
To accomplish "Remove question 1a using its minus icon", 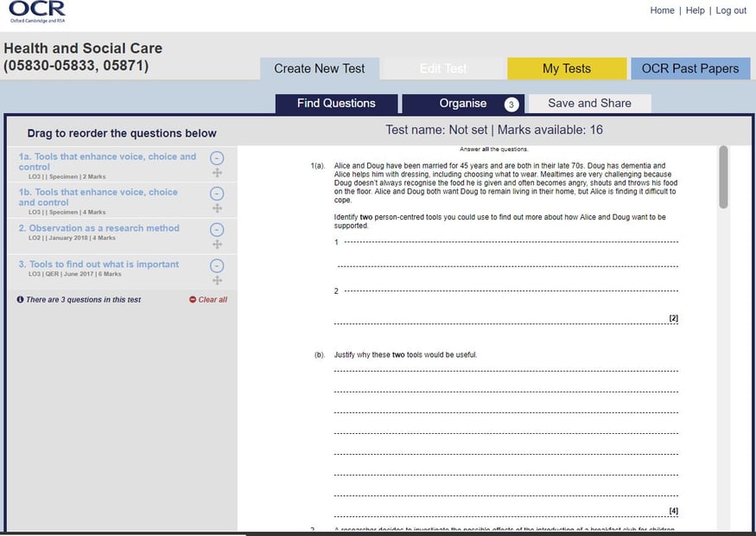I will [x=216, y=158].
